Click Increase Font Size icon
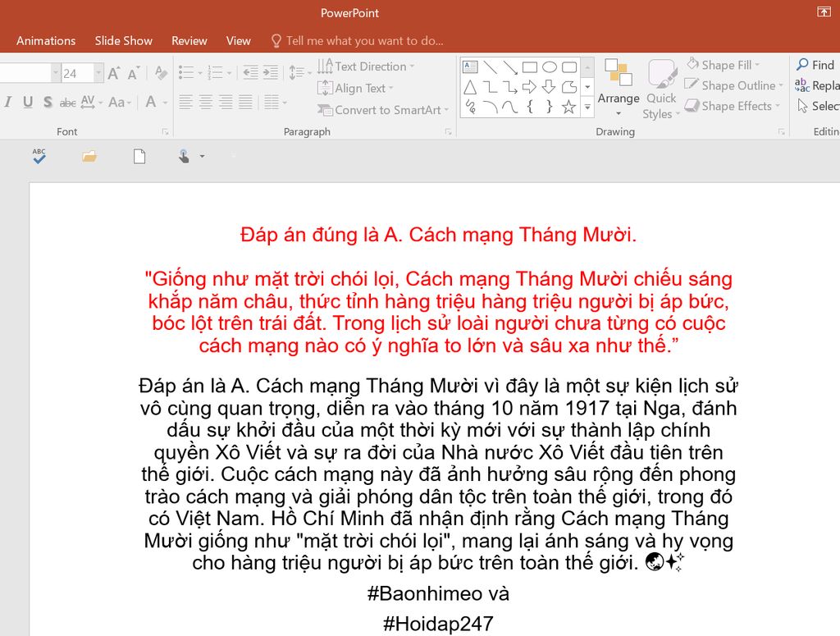840x636 pixels. [x=113, y=73]
